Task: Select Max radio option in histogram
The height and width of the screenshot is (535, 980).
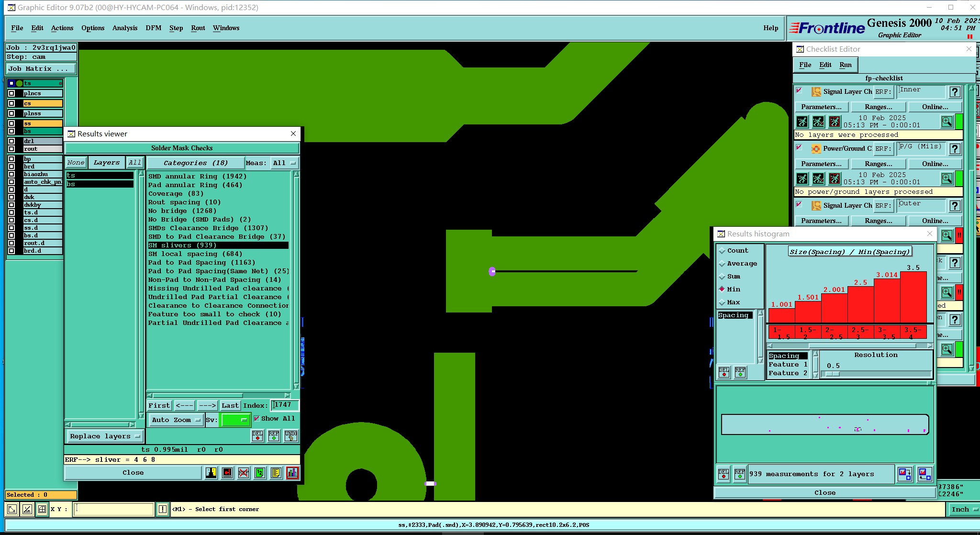Action: (722, 302)
